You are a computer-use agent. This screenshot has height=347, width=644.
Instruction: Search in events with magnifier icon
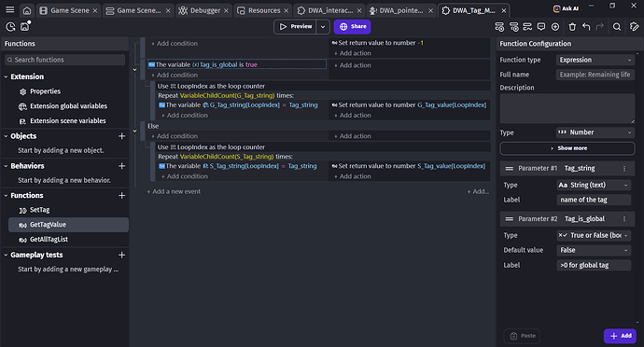(617, 27)
